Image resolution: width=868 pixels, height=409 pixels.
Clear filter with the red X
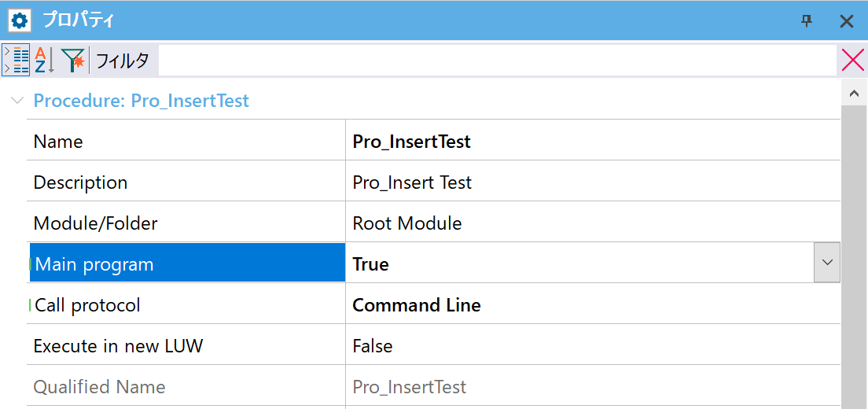pyautogui.click(x=852, y=60)
